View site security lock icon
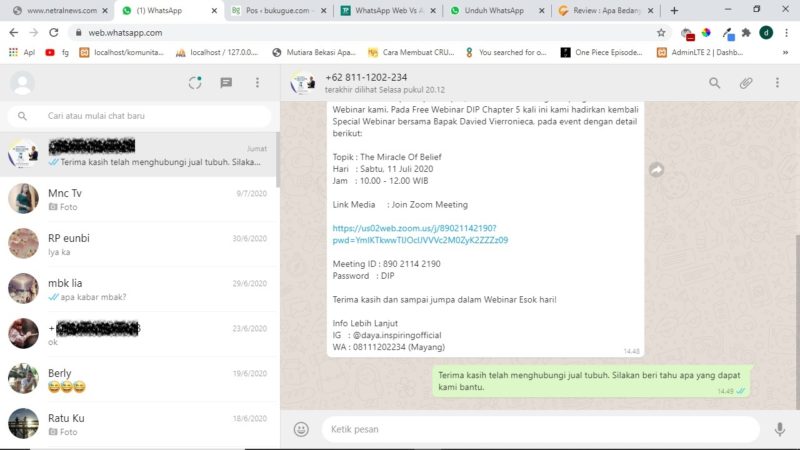The height and width of the screenshot is (450, 800). [x=78, y=33]
